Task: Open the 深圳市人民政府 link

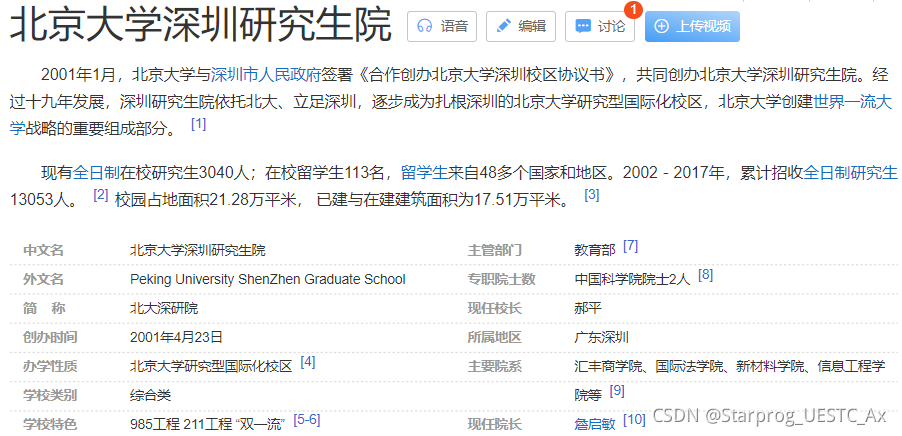Action: pyautogui.click(x=266, y=75)
